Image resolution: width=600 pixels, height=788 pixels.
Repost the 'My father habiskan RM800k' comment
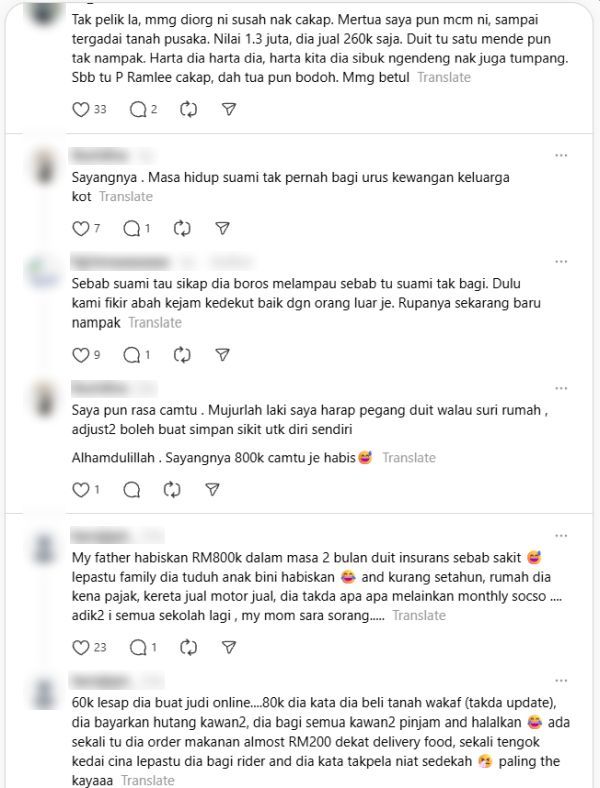pos(188,647)
